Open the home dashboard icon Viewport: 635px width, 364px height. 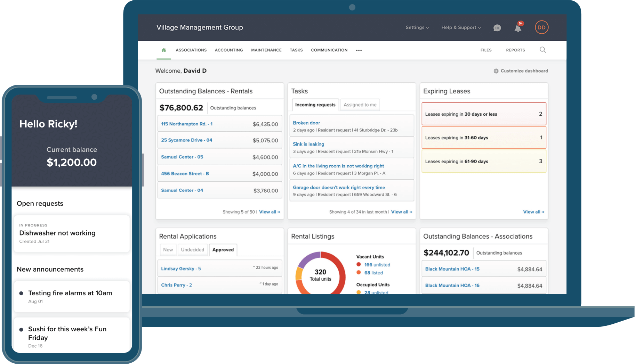[163, 50]
